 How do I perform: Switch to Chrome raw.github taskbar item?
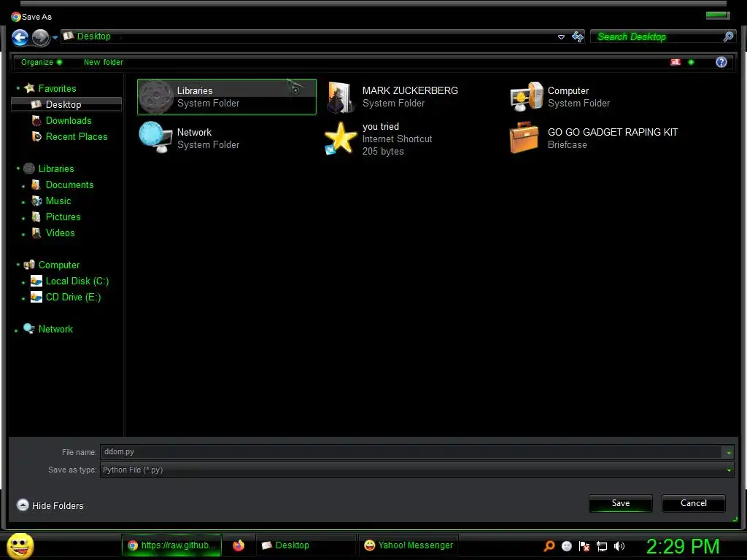tap(172, 545)
